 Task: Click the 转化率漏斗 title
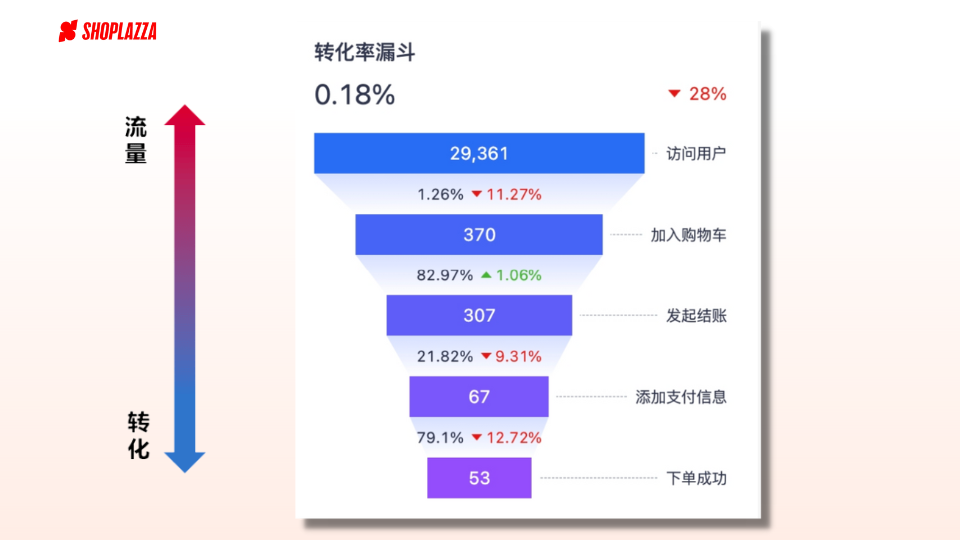point(365,52)
